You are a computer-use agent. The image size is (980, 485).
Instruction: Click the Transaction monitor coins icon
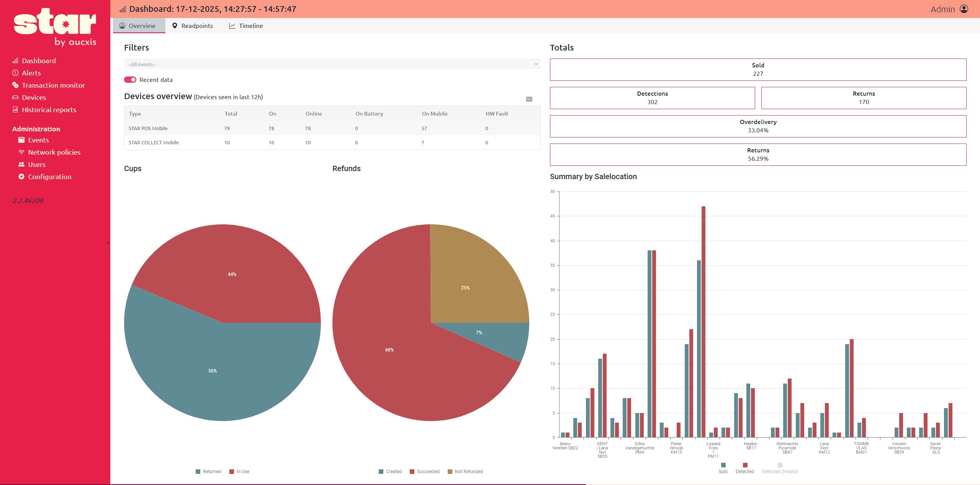pyautogui.click(x=15, y=85)
